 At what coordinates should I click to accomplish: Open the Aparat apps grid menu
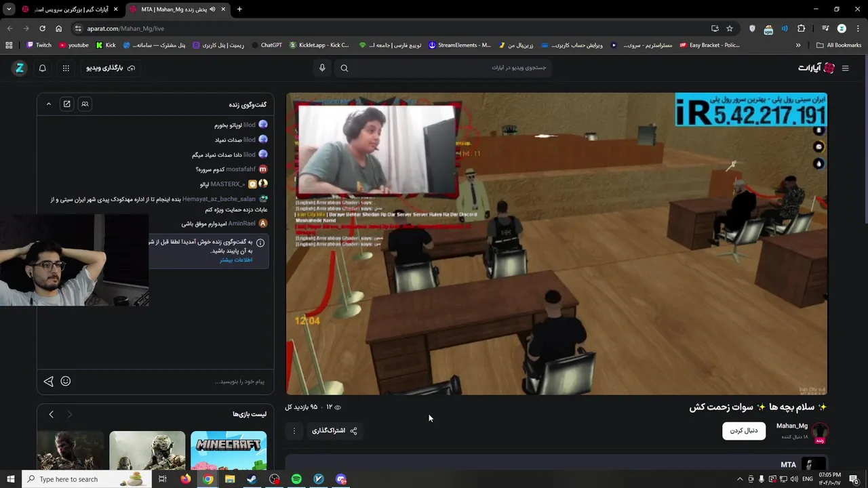(x=66, y=68)
